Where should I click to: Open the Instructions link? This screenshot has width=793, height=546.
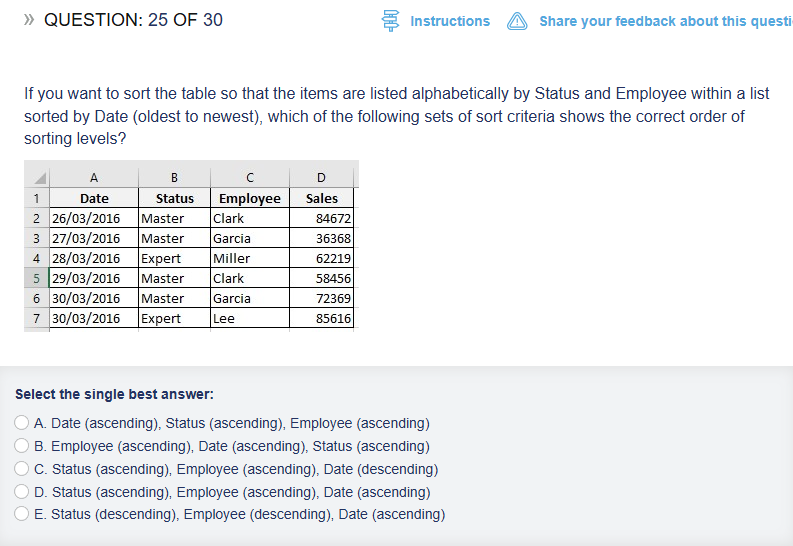(x=450, y=21)
